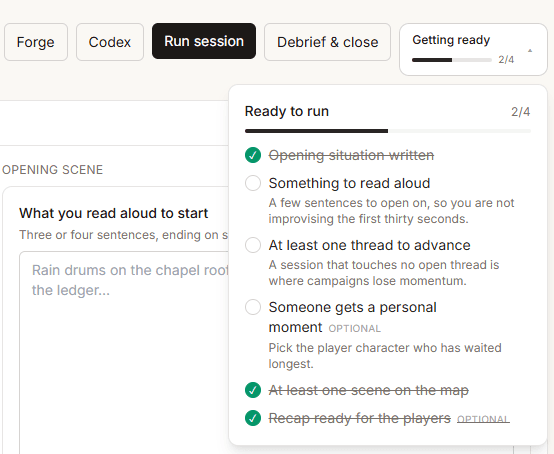Click the 'A session that touches no open thread' hint
554x454 pixels.
[384, 273]
